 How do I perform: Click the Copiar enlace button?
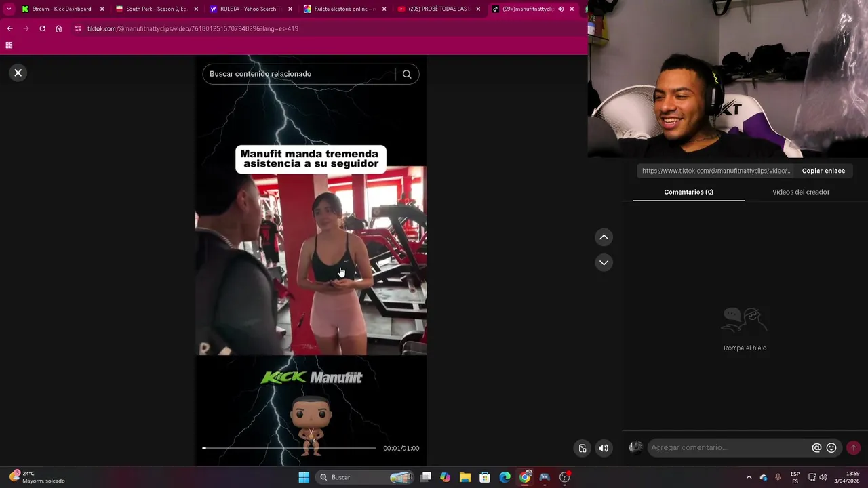823,171
